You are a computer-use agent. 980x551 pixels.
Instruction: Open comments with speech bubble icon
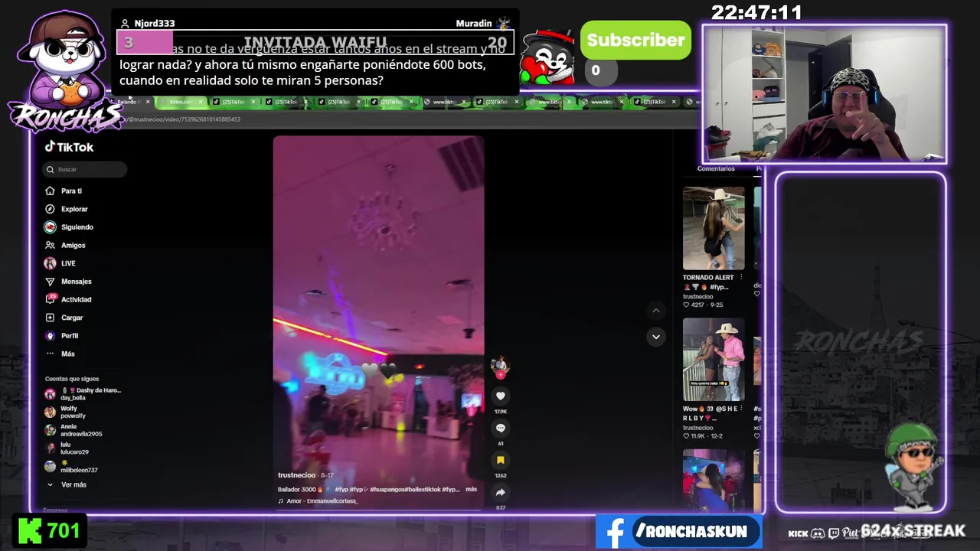point(500,428)
